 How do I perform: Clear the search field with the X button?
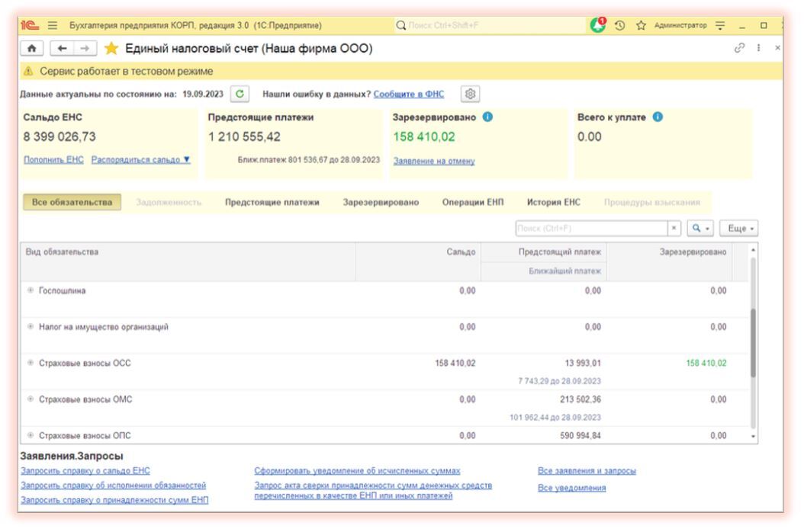click(x=674, y=228)
